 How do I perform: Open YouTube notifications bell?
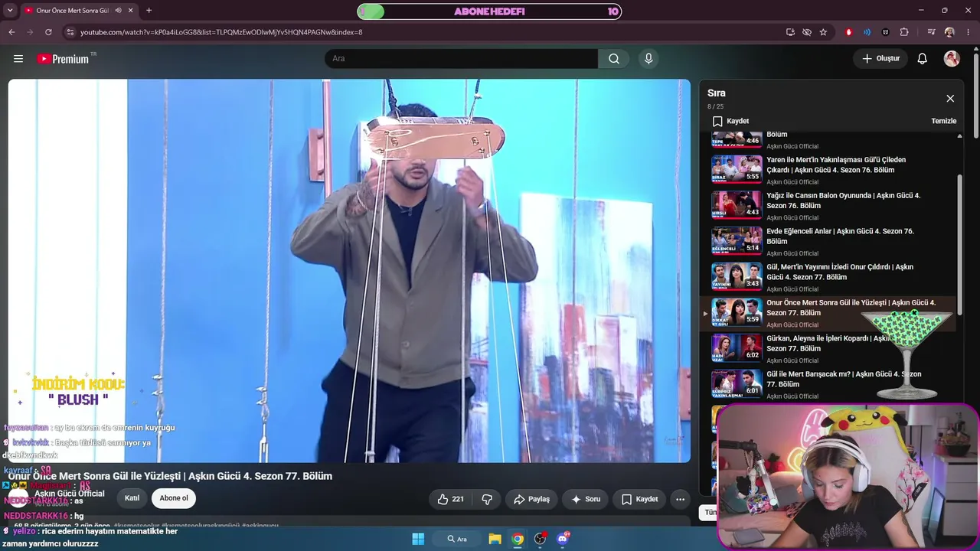[923, 59]
